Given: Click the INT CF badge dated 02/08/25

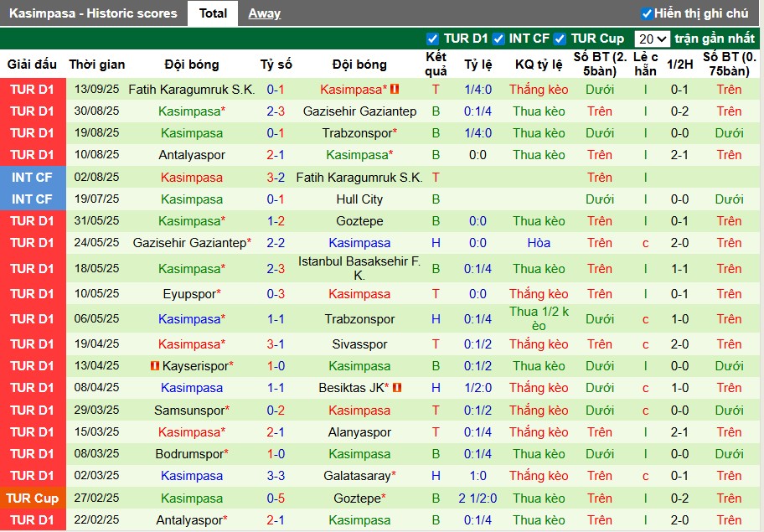Looking at the screenshot, I should click(32, 178).
